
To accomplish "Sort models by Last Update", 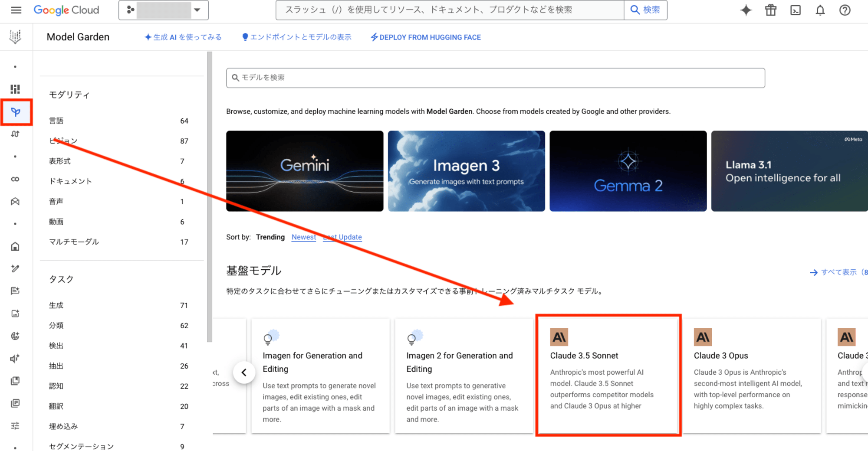I will pos(342,237).
